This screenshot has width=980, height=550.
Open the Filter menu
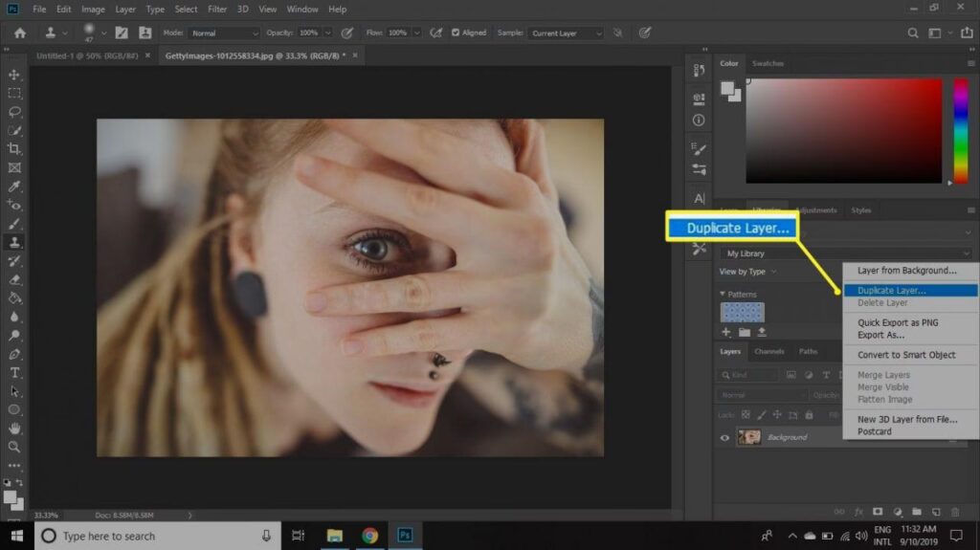coord(217,9)
